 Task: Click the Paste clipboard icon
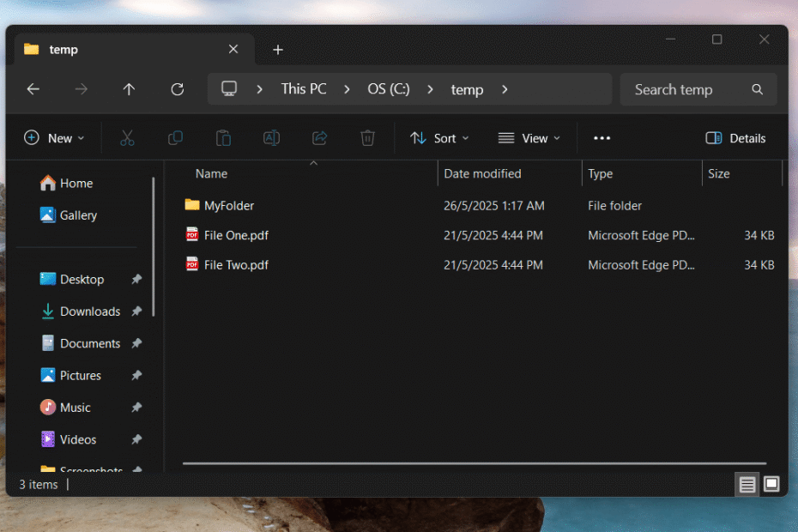223,138
